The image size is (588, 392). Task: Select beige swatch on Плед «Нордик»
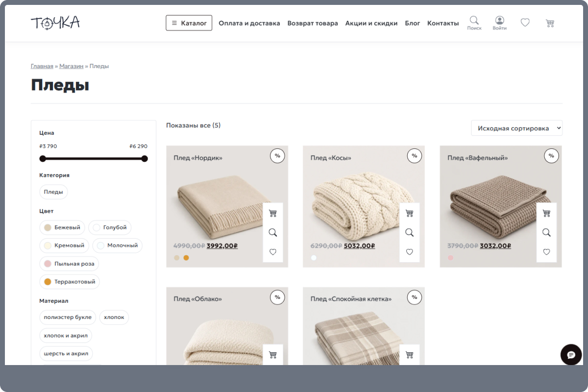[176, 258]
